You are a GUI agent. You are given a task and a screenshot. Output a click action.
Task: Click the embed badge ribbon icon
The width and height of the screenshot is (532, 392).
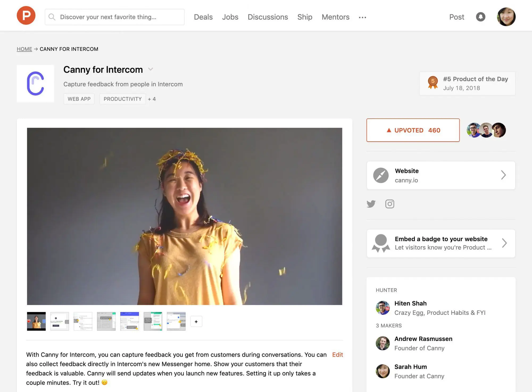coord(381,243)
